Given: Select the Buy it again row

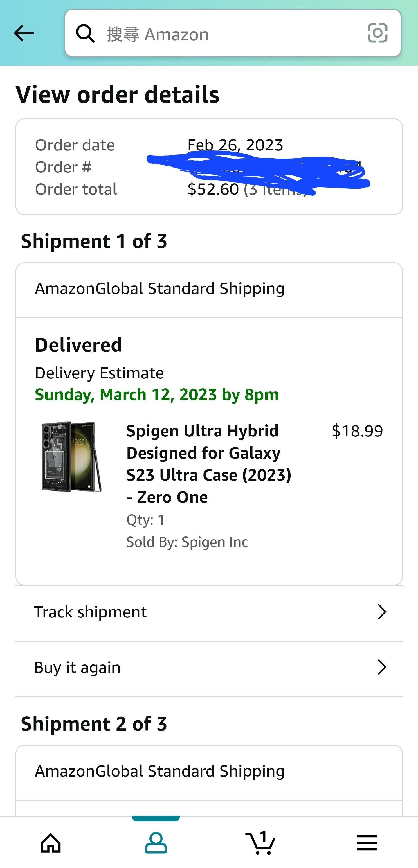Looking at the screenshot, I should [209, 668].
